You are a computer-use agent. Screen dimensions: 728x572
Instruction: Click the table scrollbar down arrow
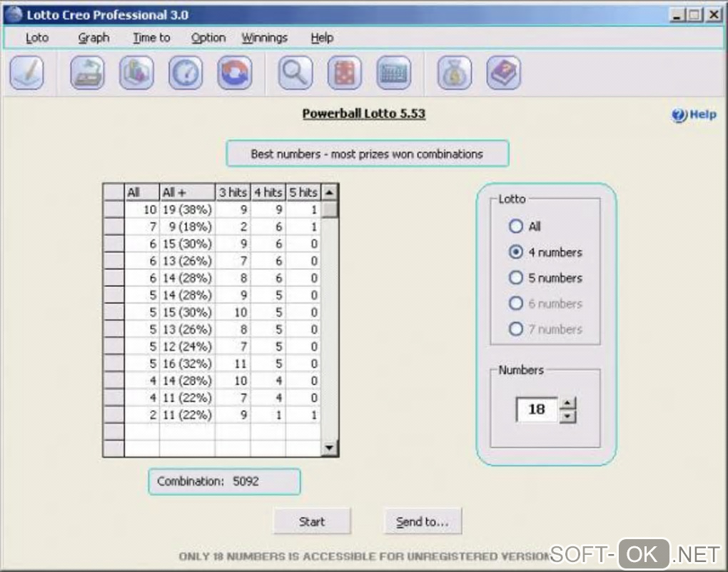click(329, 448)
